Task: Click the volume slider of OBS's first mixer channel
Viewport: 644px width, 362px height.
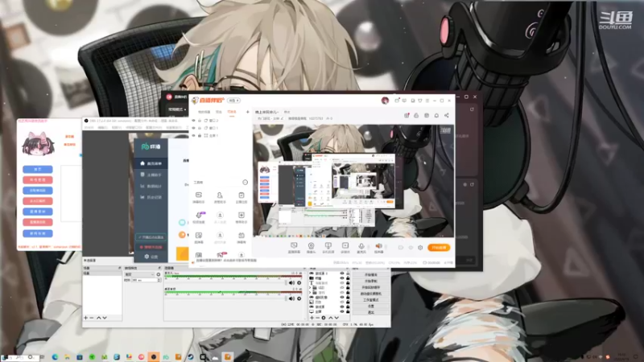Action: point(225,283)
